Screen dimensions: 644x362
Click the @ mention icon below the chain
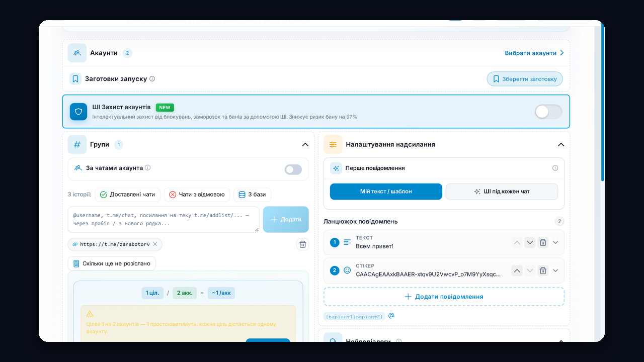pos(391,316)
